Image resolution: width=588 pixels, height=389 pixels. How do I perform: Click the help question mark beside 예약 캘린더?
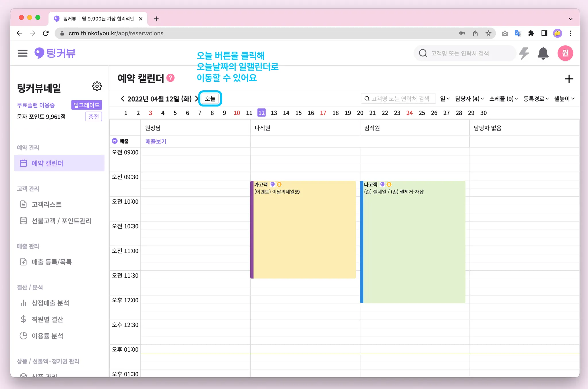tap(171, 78)
